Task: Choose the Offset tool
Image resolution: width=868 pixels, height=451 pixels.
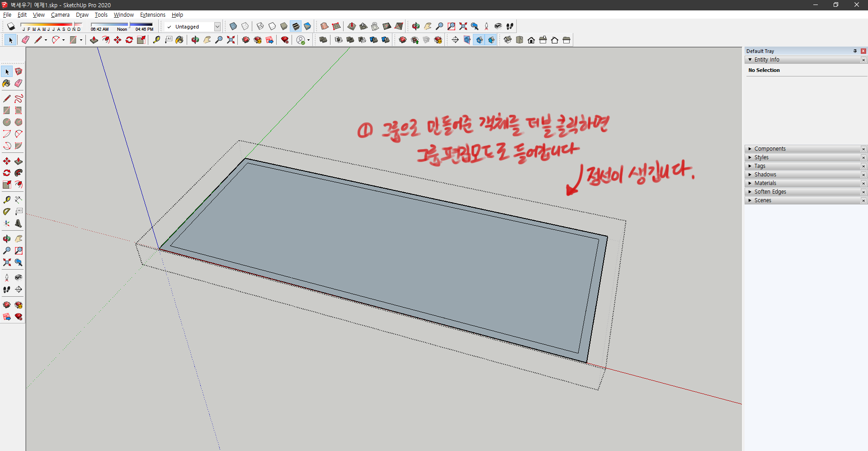Action: coord(19,185)
